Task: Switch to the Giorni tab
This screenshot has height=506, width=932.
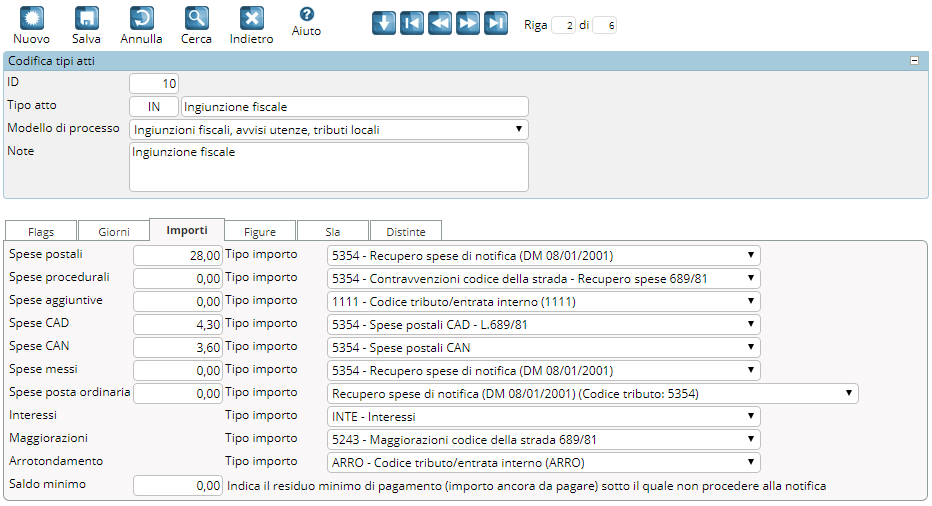Action: [113, 231]
